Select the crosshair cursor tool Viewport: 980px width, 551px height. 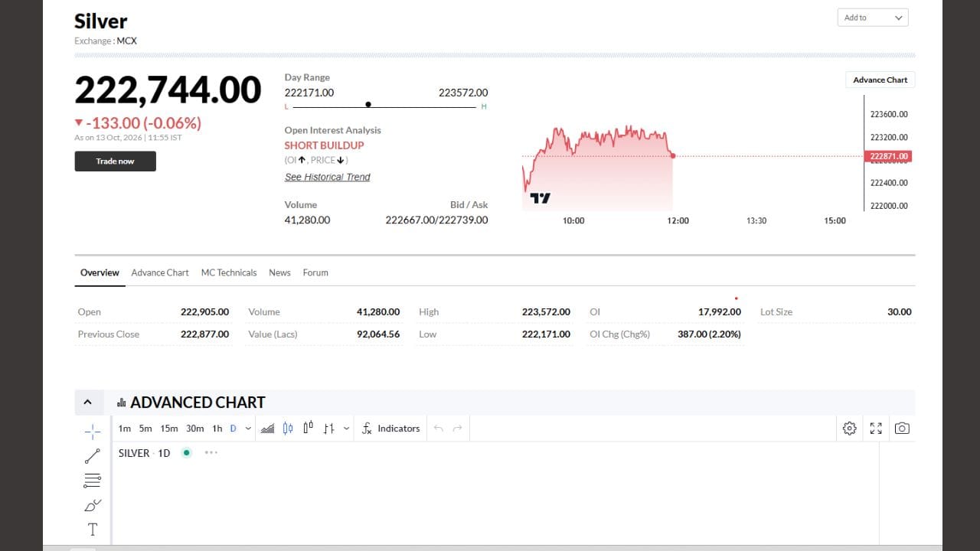coord(92,431)
